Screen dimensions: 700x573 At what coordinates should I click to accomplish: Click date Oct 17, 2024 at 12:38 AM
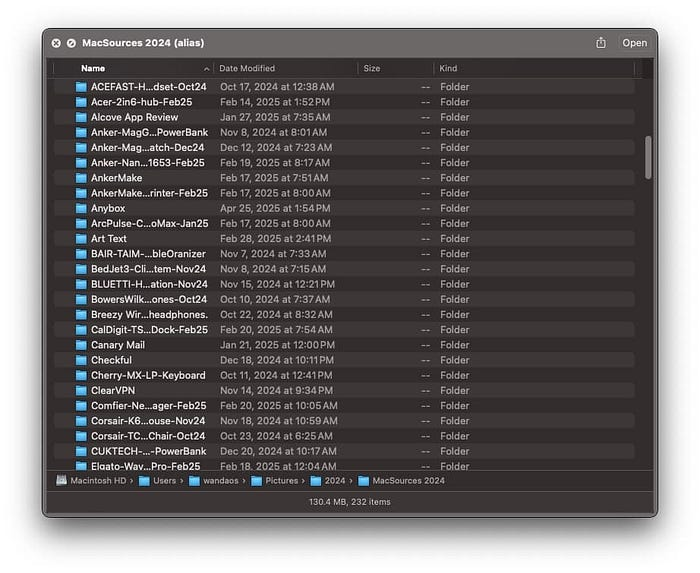point(277,87)
